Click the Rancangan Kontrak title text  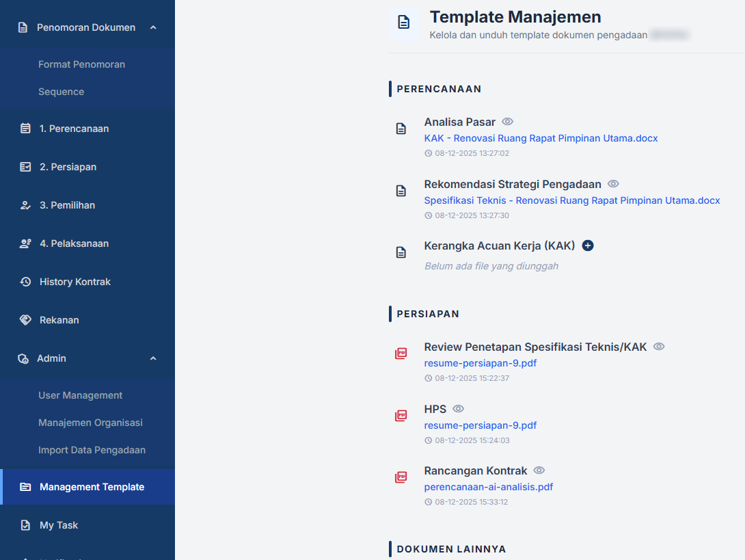click(x=476, y=470)
